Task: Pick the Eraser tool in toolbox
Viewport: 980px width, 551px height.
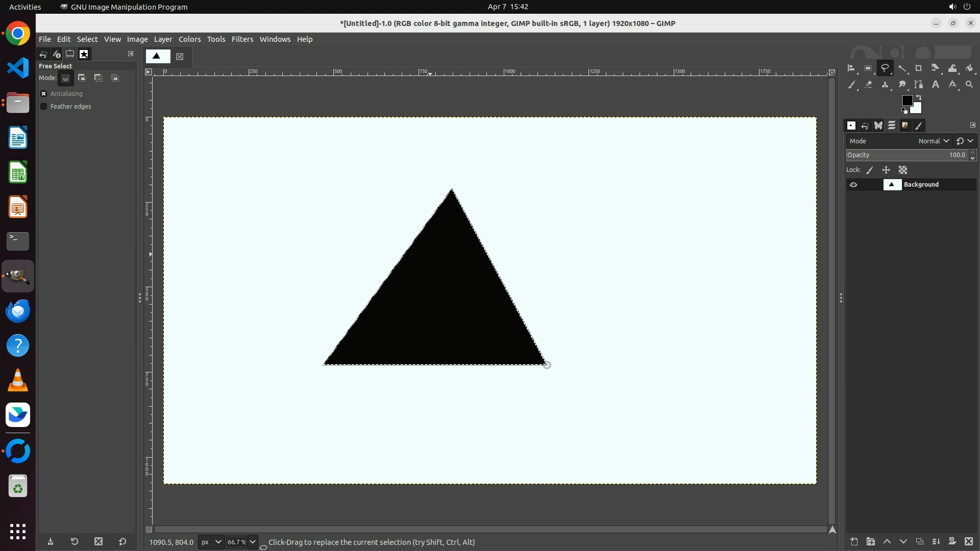Action: pyautogui.click(x=868, y=85)
